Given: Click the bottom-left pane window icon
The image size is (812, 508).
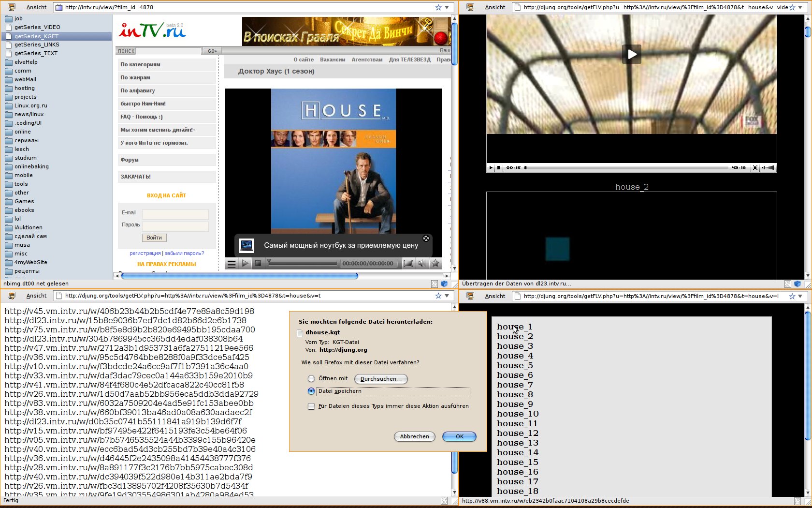Looking at the screenshot, I should pos(12,296).
